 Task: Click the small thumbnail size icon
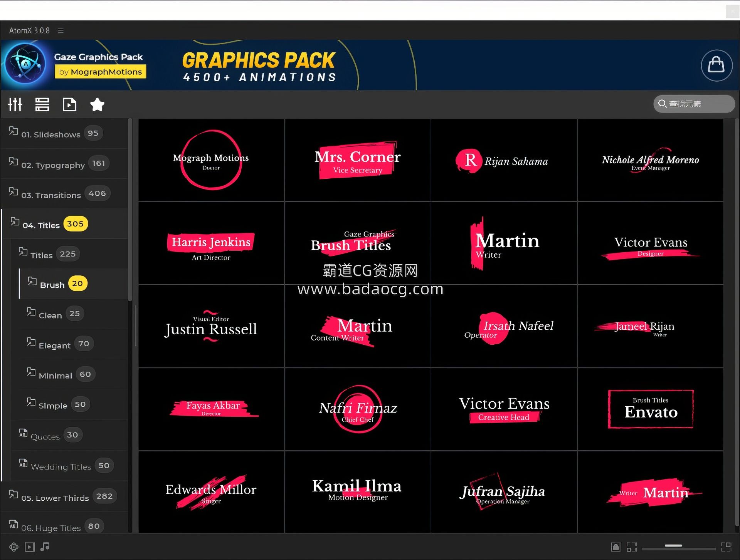(x=631, y=547)
